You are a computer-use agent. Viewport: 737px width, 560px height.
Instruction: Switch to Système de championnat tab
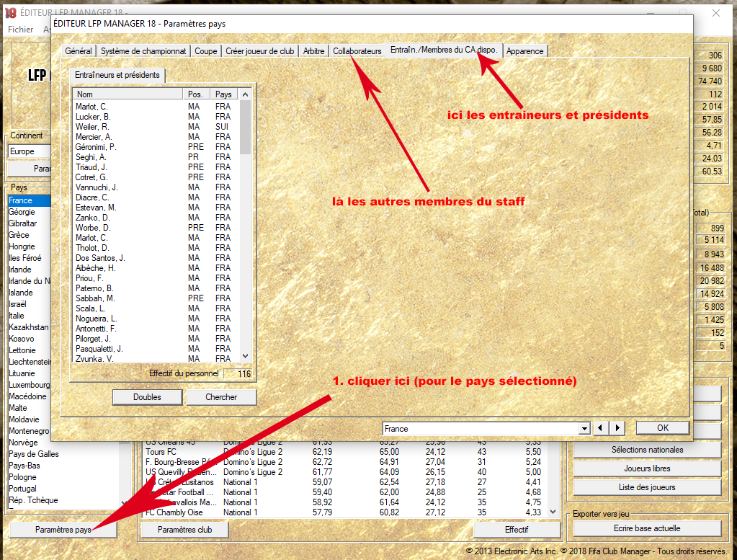pyautogui.click(x=143, y=50)
